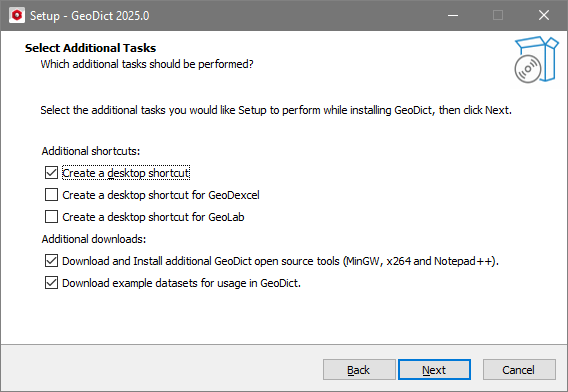
Task: Enable desktop shortcut for GeoDexcel
Action: (51, 195)
